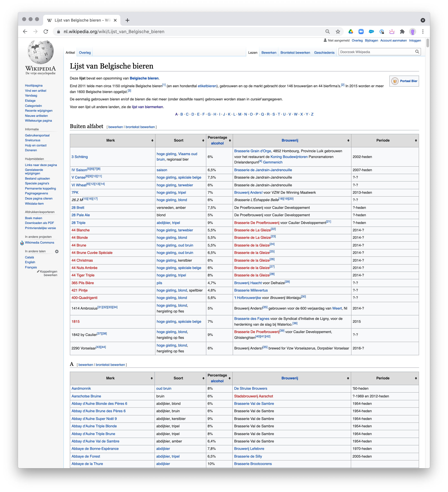Open Willekeurige pagina in sidebar
The image size is (448, 492).
tap(38, 121)
